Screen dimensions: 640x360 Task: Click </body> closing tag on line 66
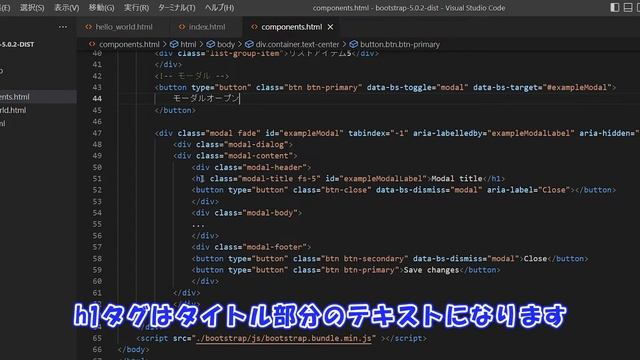click(x=133, y=350)
